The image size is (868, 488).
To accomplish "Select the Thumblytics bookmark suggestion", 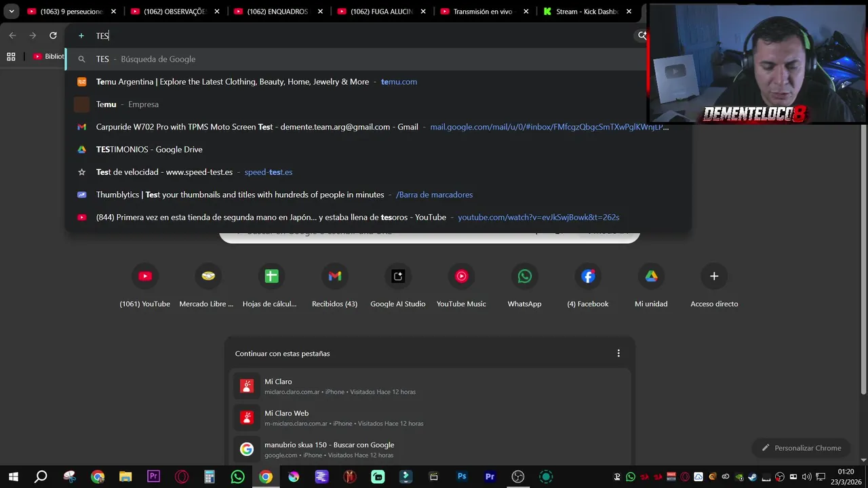I will [x=378, y=195].
